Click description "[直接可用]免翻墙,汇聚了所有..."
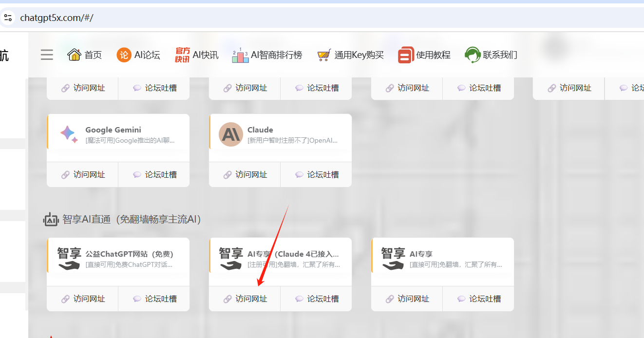The height and width of the screenshot is (338, 644). [456, 265]
